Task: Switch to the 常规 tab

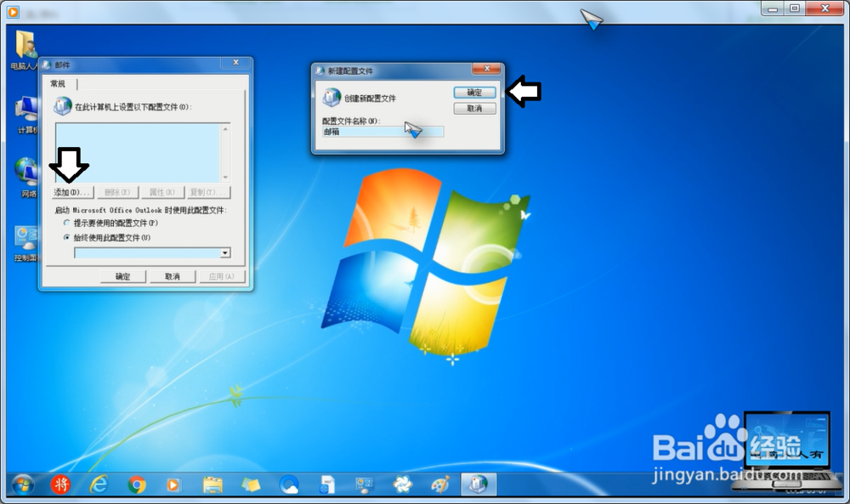Action: coord(58,83)
